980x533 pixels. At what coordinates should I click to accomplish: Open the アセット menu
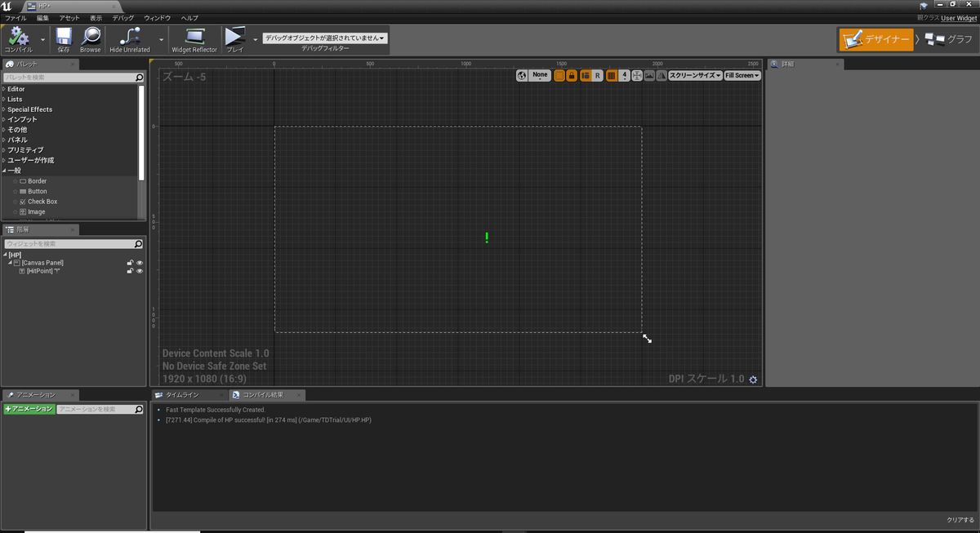tap(70, 17)
